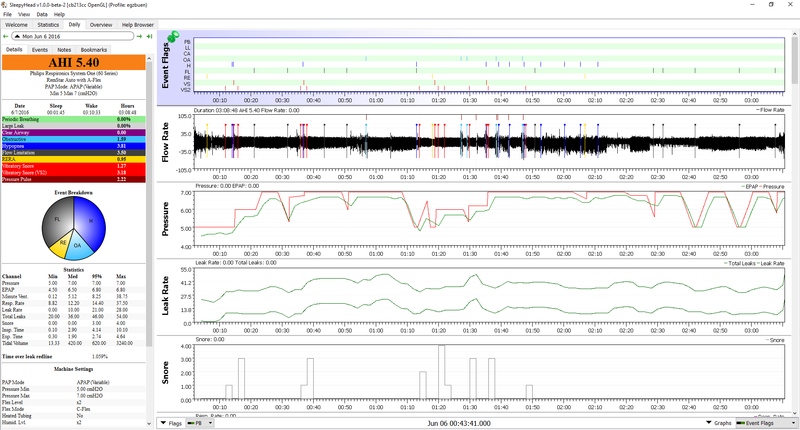Open the Data menu
The image size is (800, 430).
(x=42, y=15)
